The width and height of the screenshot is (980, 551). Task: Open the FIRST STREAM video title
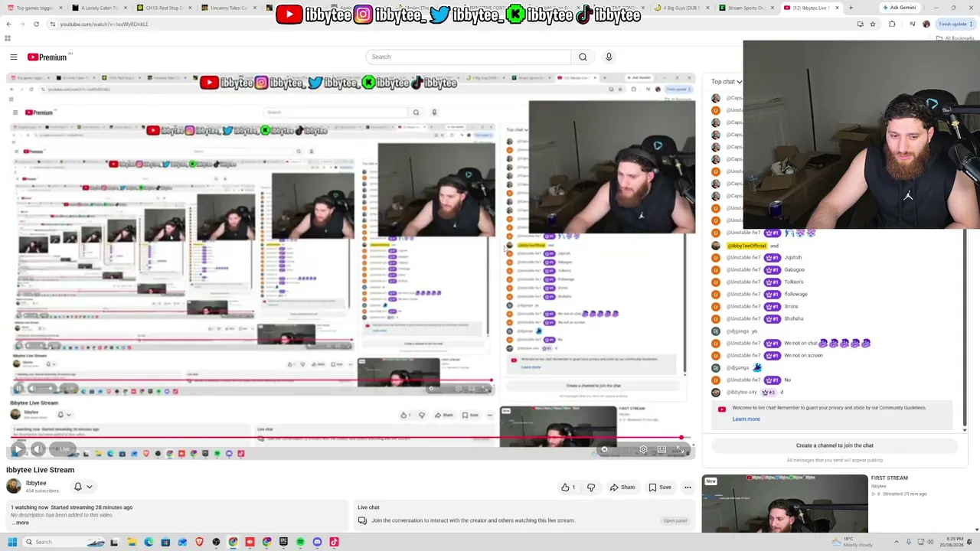coord(889,478)
